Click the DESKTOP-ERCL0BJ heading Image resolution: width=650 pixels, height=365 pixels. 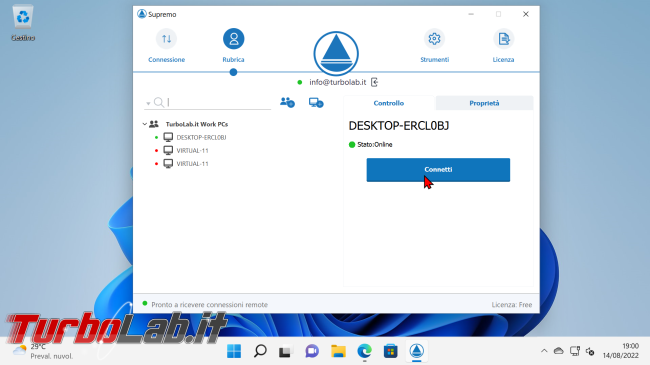pos(399,126)
